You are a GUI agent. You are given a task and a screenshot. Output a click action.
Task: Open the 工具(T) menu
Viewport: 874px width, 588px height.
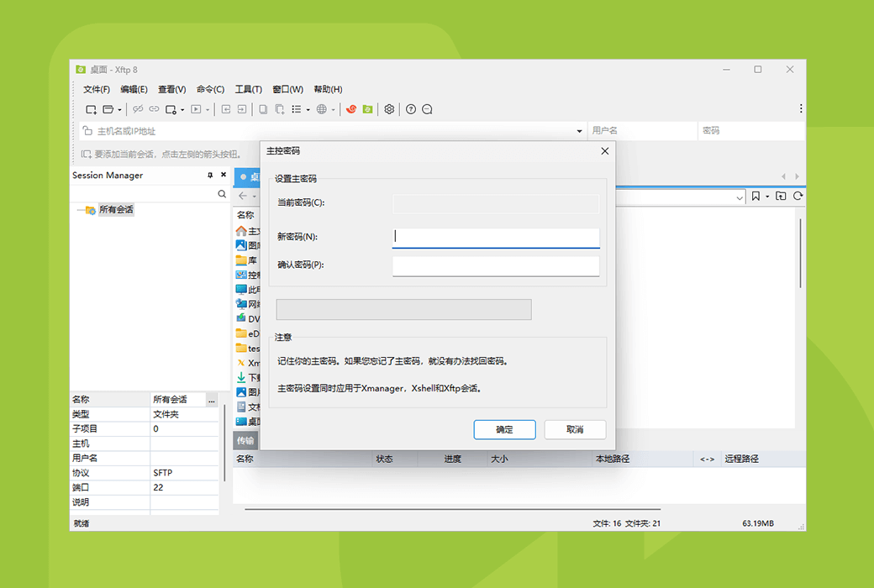tap(248, 89)
